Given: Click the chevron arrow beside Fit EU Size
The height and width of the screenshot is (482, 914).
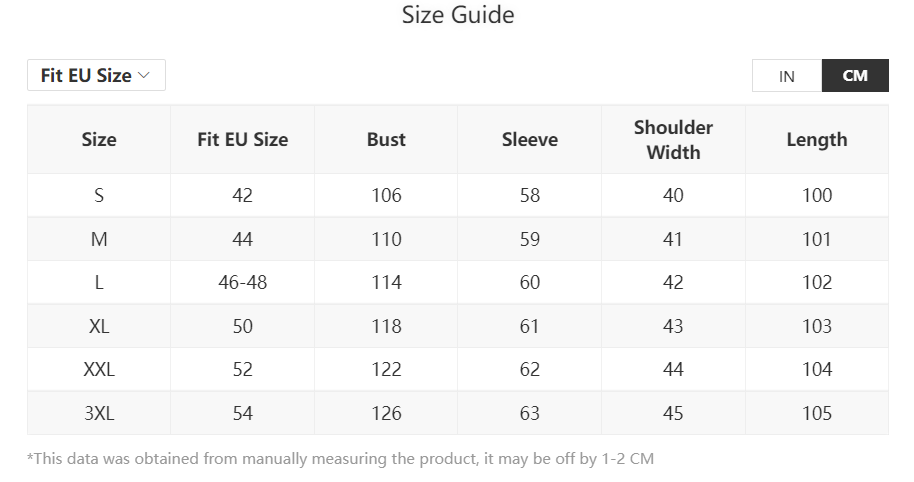Looking at the screenshot, I should [x=144, y=75].
